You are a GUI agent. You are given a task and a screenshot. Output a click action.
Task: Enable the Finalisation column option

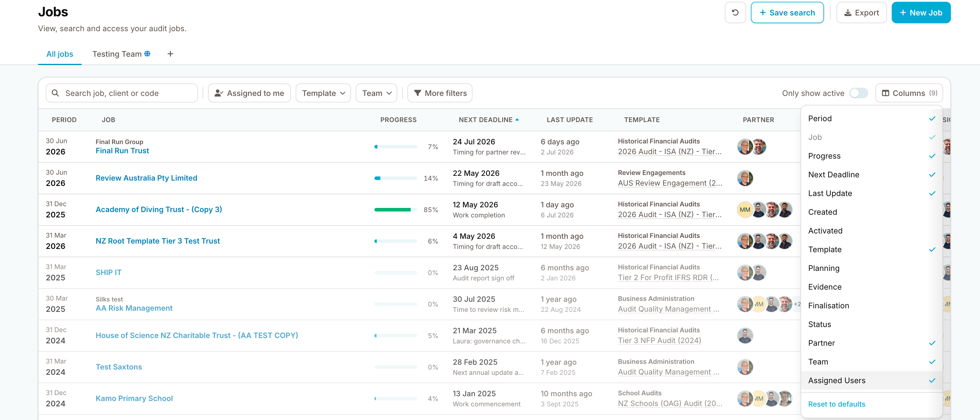coord(871,305)
